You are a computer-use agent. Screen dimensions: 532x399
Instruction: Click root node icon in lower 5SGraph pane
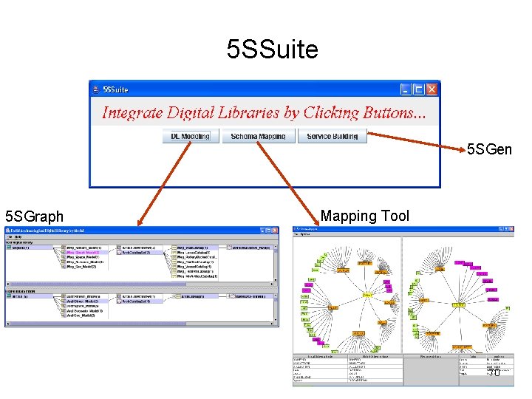point(8,296)
